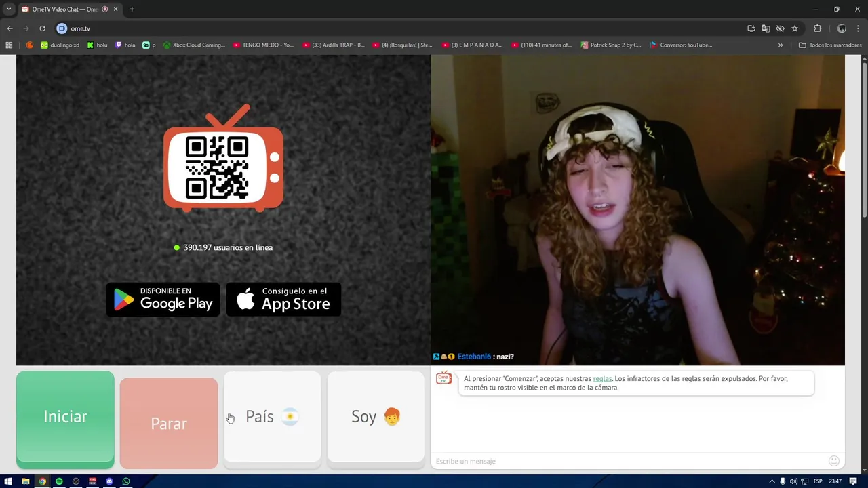Screen dimensions: 868x488
Task: Click the translate page icon
Action: coord(766,28)
